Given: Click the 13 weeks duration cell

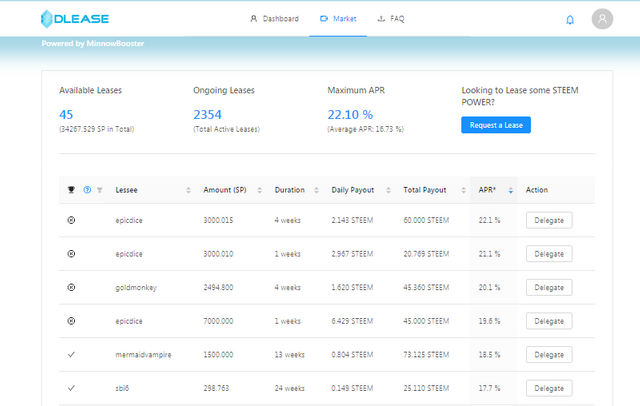Looking at the screenshot, I should pos(289,355).
